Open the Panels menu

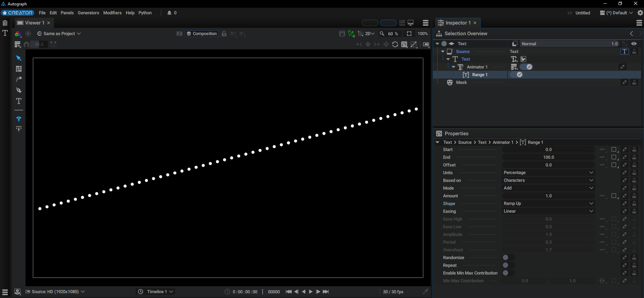coord(67,13)
